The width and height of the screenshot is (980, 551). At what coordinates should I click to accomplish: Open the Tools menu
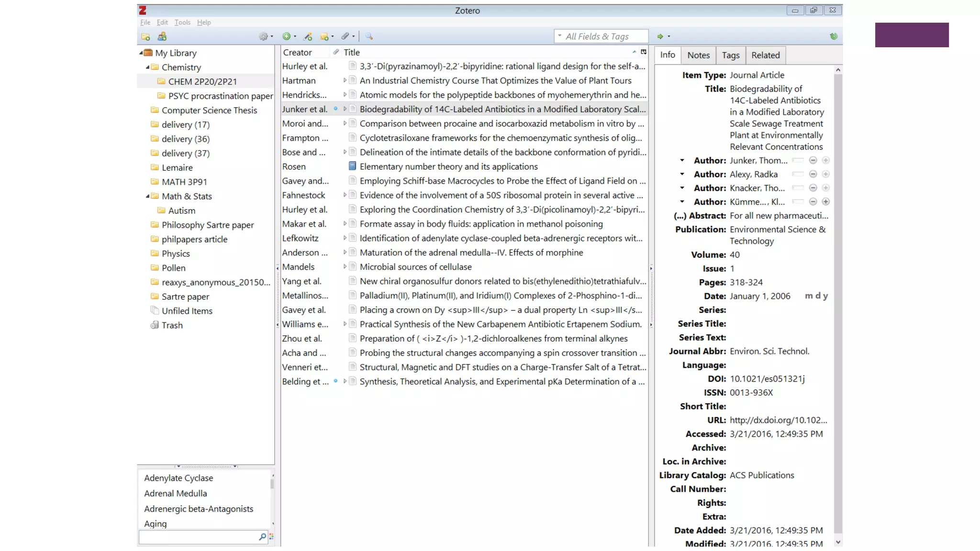click(x=182, y=22)
